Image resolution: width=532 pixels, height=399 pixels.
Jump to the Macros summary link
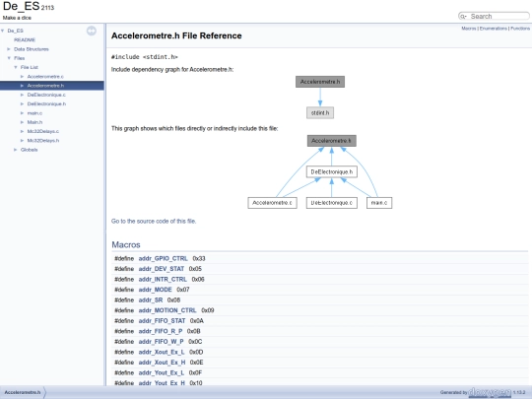click(469, 29)
